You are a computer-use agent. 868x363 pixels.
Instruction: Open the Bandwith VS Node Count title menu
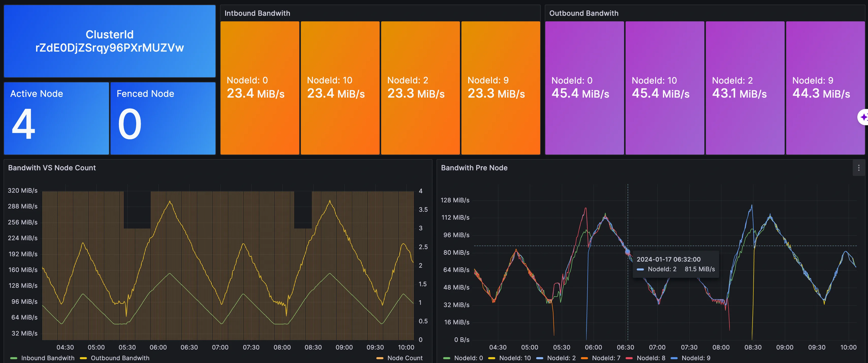52,168
